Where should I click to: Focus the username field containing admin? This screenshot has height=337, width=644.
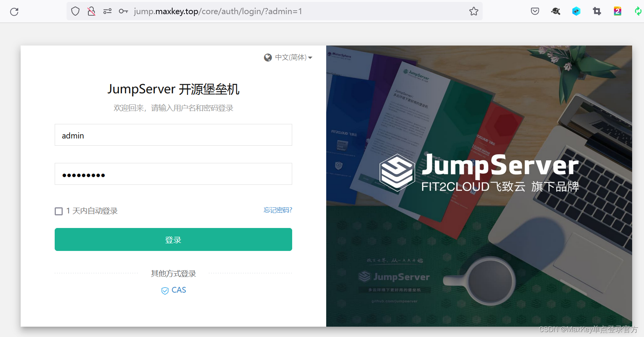pos(173,135)
